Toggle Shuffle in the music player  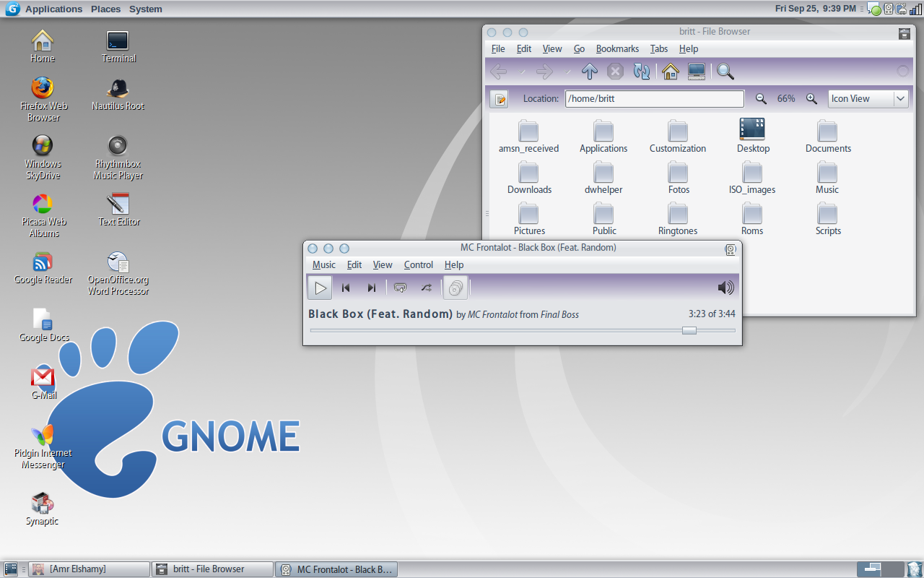coord(427,288)
